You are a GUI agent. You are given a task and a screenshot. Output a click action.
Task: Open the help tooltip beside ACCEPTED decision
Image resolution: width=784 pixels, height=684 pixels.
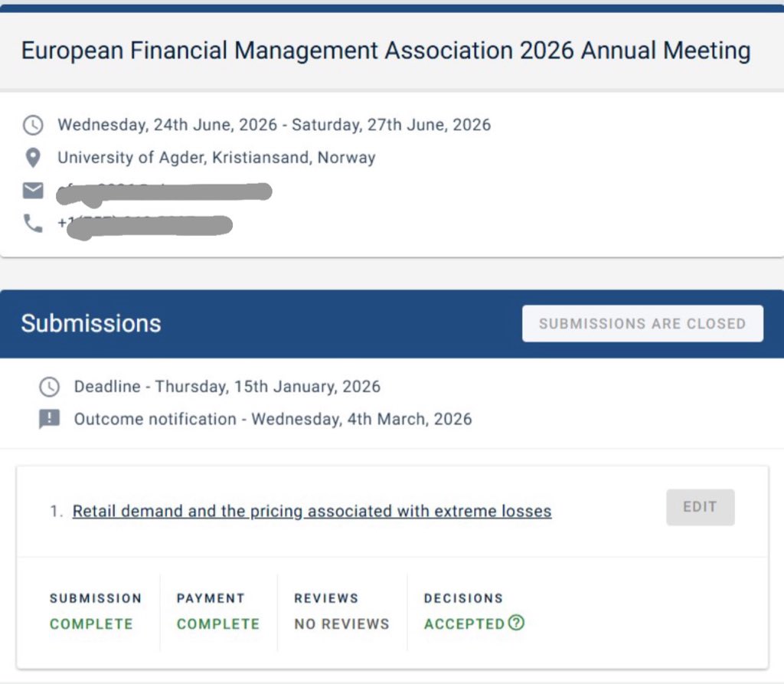(517, 623)
